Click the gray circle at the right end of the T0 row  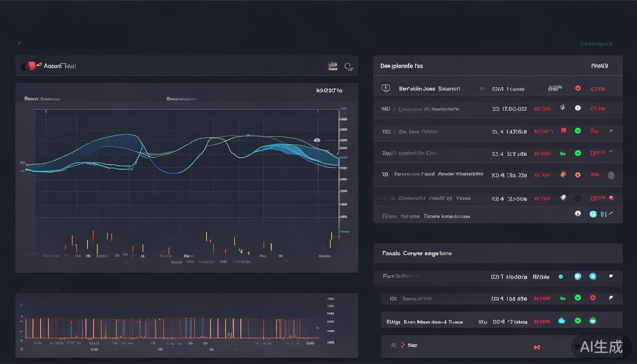(611, 175)
